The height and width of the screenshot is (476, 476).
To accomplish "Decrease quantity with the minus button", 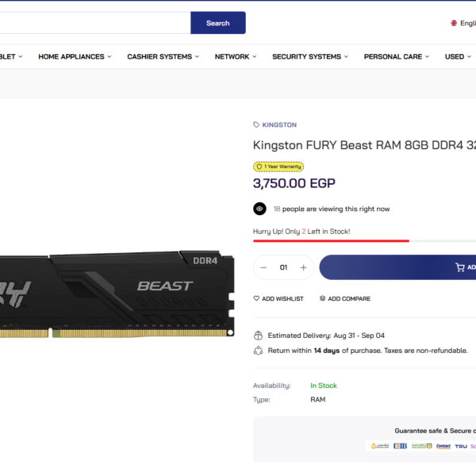I will [x=263, y=267].
